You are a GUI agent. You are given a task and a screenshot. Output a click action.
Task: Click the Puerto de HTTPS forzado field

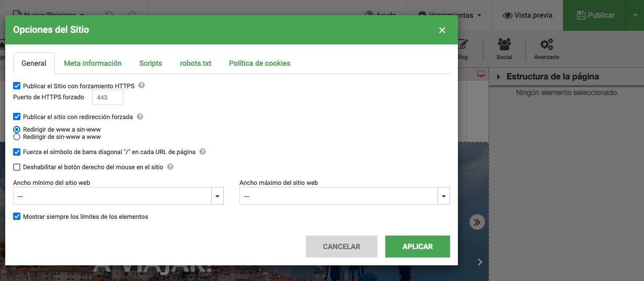pyautogui.click(x=107, y=97)
